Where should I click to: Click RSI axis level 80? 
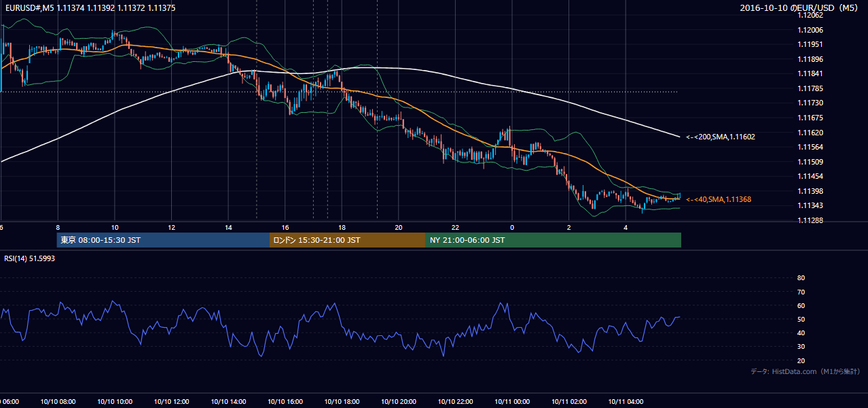[801, 278]
